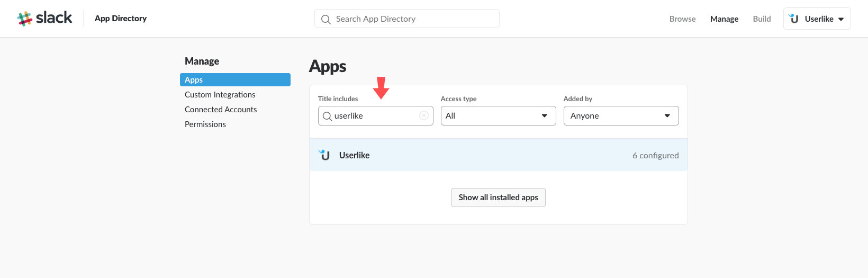Screen dimensions: 868x278
Task: Open the Userlike app row with 6 configured
Action: (498, 155)
